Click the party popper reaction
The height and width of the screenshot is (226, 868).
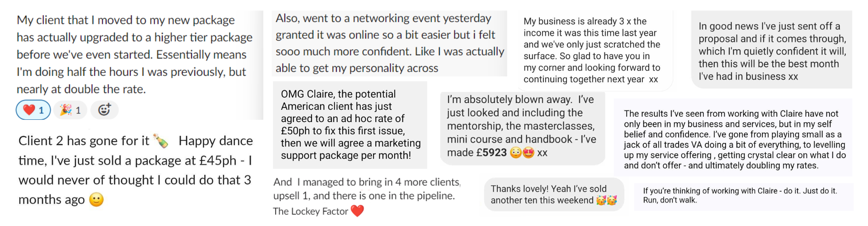click(70, 110)
